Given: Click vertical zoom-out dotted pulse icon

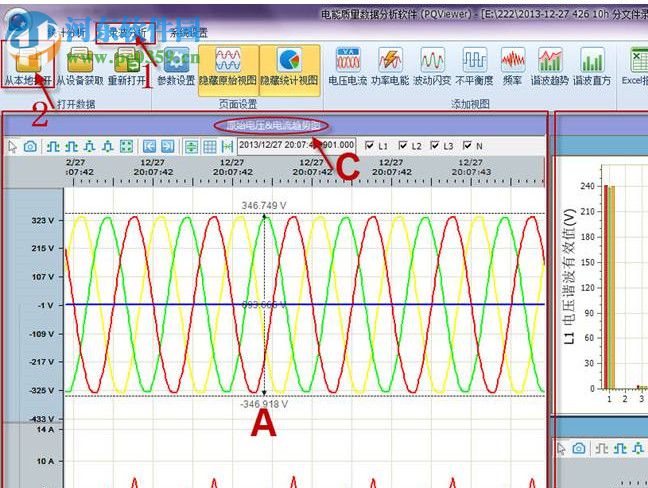Looking at the screenshot, I should point(107,146).
